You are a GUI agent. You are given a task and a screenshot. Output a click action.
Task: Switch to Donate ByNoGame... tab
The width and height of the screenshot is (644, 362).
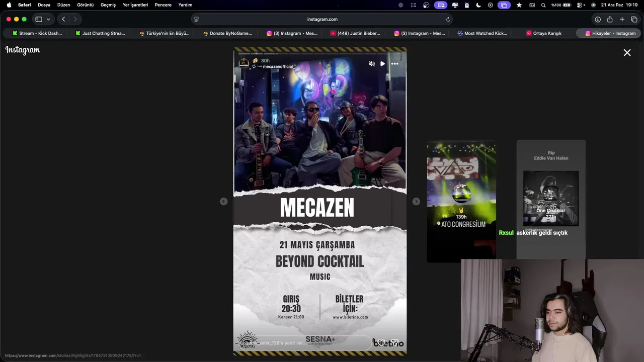pos(227,33)
